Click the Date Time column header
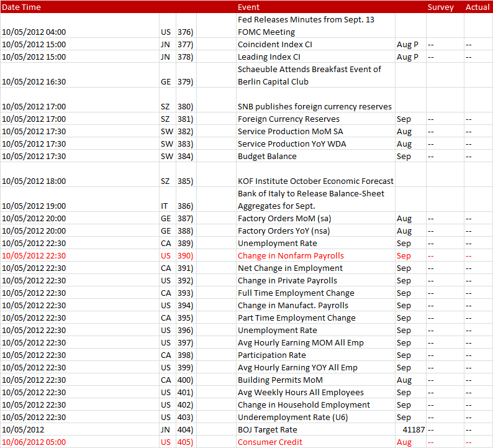This screenshot has height=448, width=493. point(25,7)
